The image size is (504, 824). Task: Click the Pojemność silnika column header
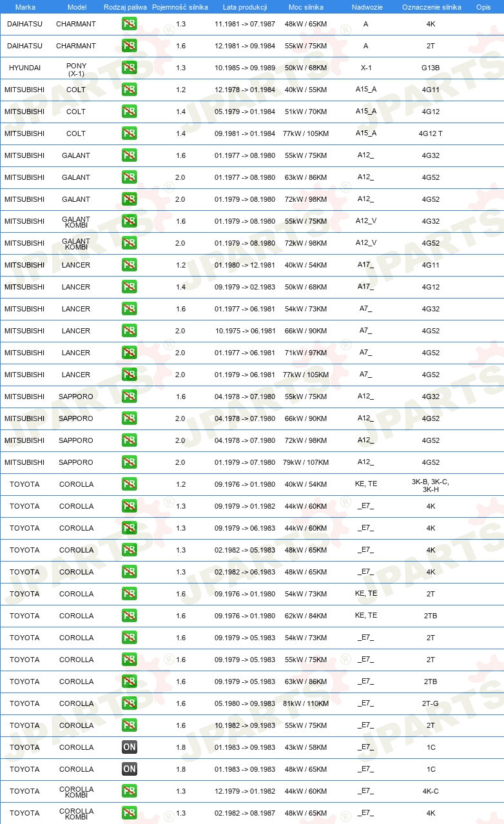(180, 7)
